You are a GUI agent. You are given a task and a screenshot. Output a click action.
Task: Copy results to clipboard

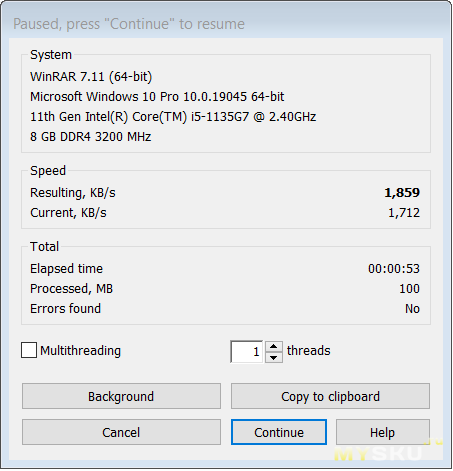click(330, 396)
